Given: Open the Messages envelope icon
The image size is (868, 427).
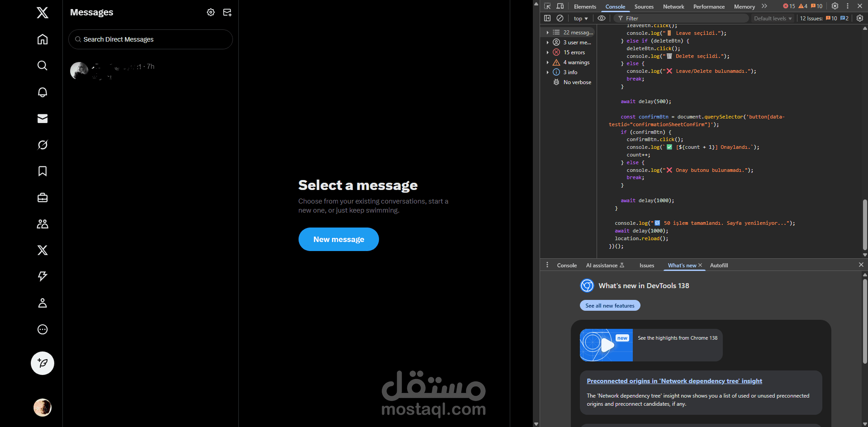Looking at the screenshot, I should [x=43, y=119].
